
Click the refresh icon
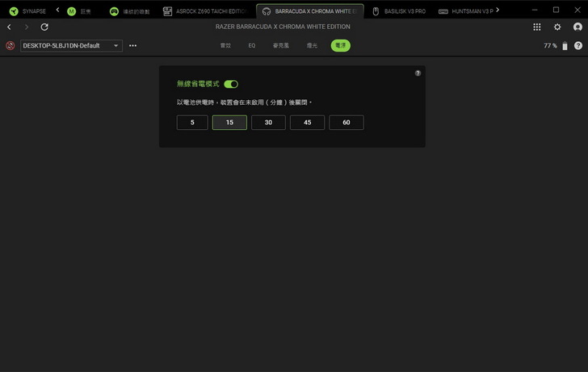coord(44,27)
